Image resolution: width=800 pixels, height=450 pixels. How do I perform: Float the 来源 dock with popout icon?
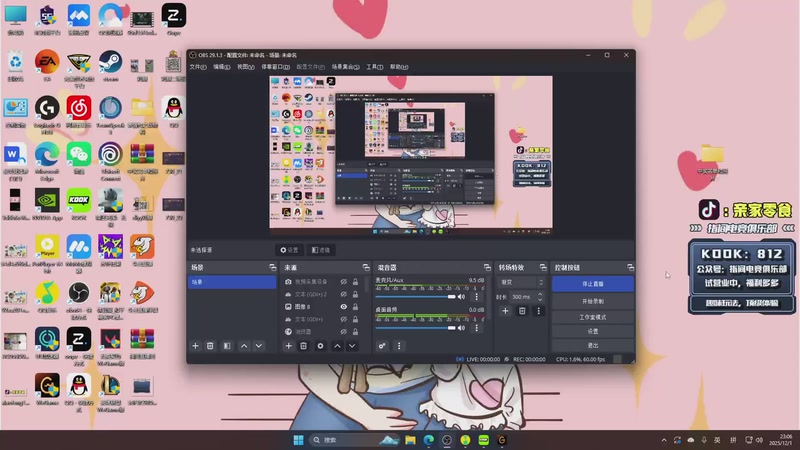point(366,267)
